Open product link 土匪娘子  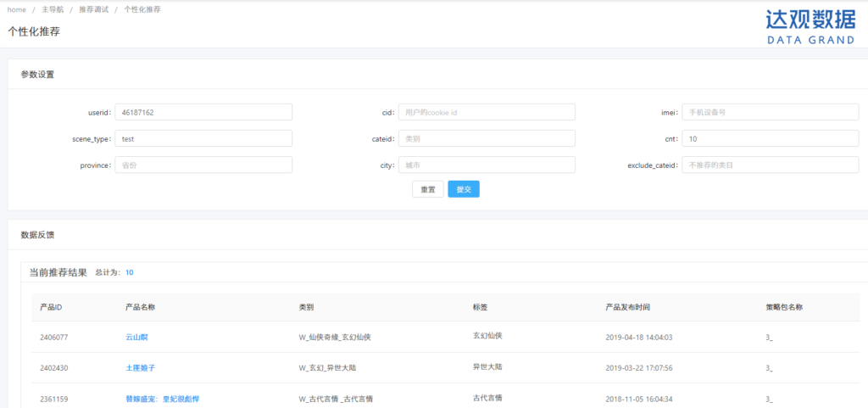click(140, 368)
